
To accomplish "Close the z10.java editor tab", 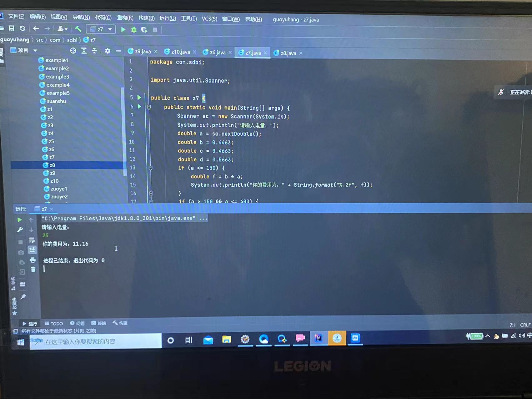I will (x=195, y=52).
